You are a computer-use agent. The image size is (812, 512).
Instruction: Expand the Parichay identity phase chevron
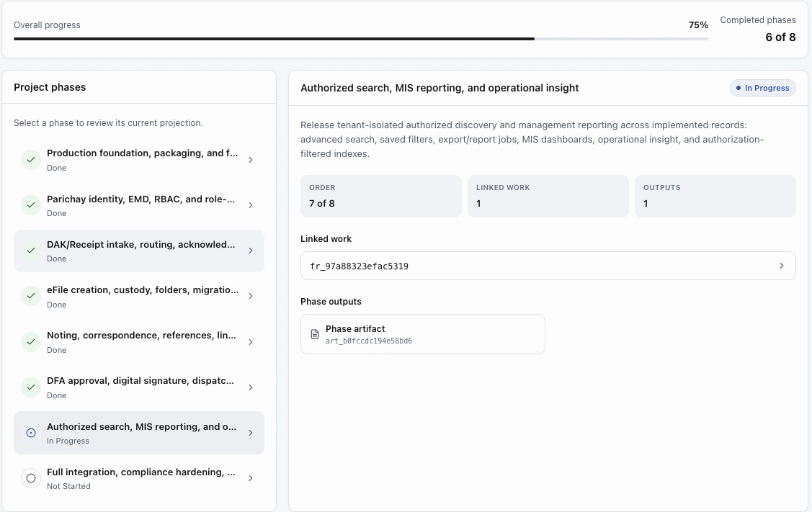click(251, 205)
